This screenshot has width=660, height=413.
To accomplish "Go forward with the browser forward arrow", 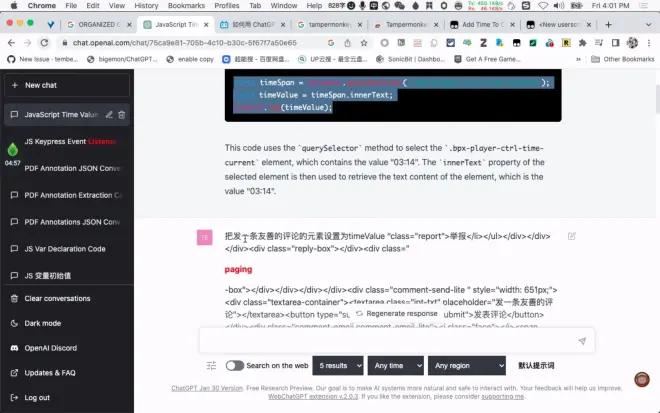I will click(27, 43).
